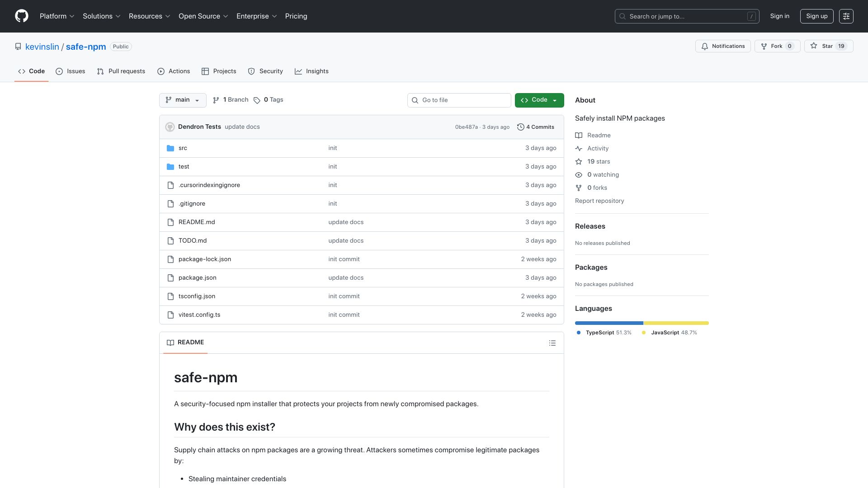Image resolution: width=868 pixels, height=488 pixels.
Task: Click the JavaScript 48.7% language label
Action: (x=670, y=333)
